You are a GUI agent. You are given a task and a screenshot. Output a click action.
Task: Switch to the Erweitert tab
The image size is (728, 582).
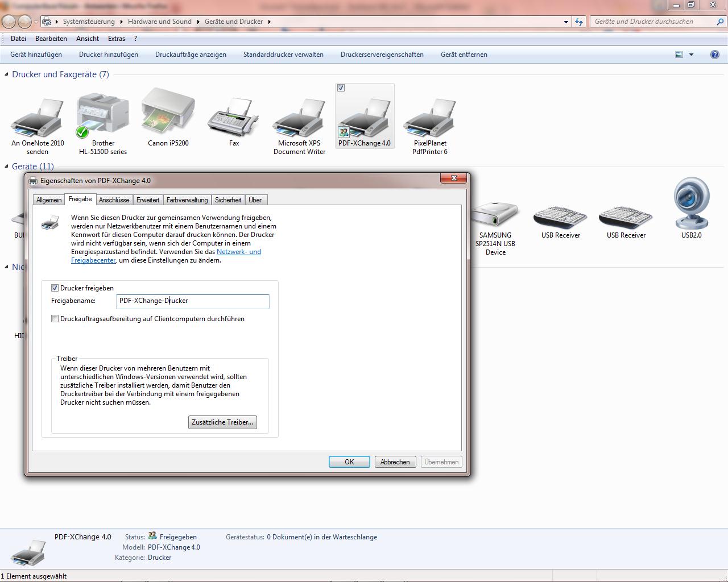[148, 200]
